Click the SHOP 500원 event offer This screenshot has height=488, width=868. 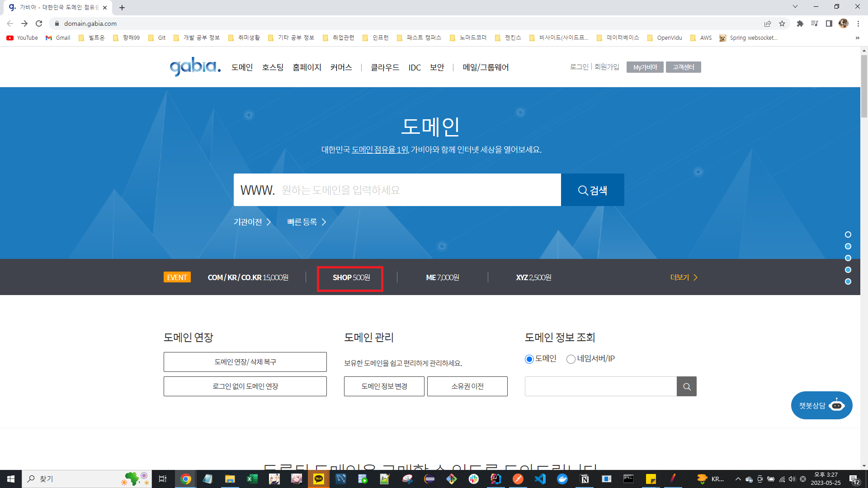351,277
